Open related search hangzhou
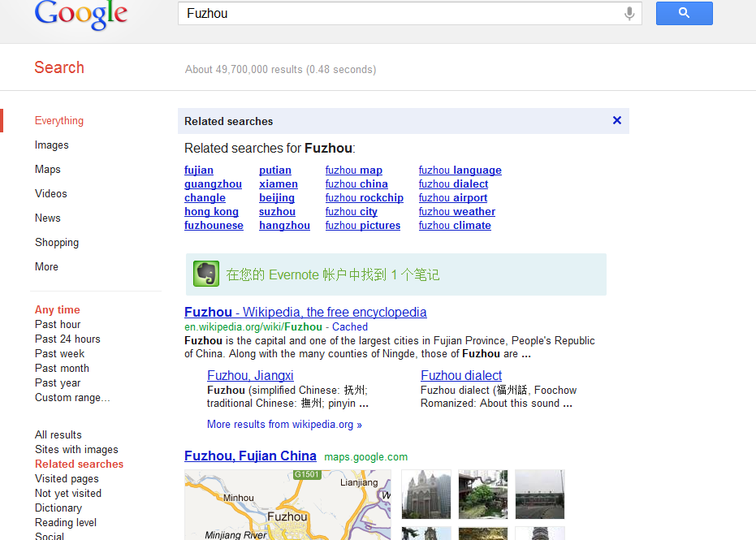The height and width of the screenshot is (540, 756). coord(284,225)
